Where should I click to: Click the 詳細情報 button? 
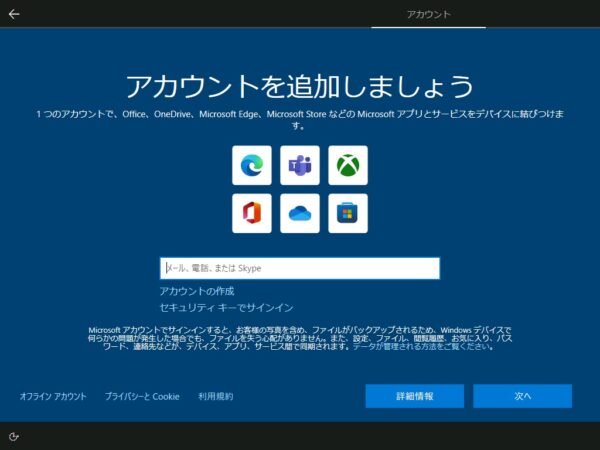(415, 396)
